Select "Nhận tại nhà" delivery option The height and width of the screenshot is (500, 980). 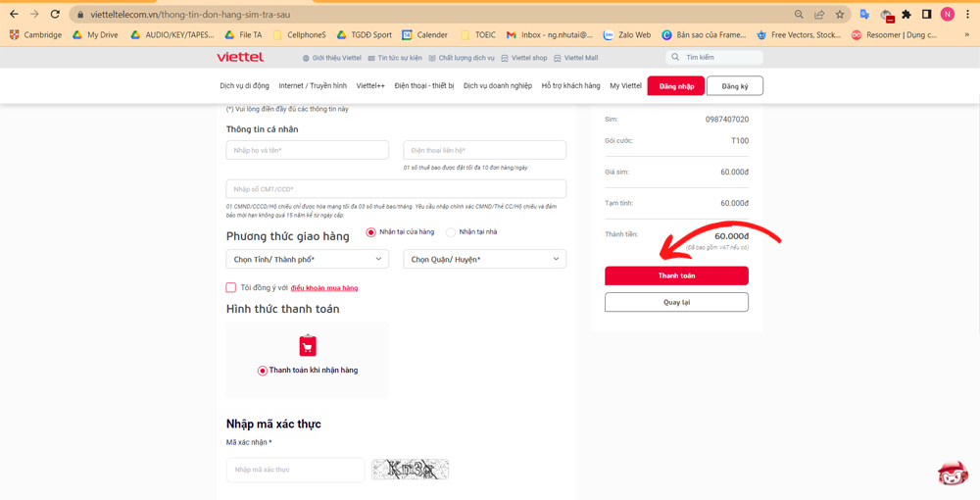point(451,232)
